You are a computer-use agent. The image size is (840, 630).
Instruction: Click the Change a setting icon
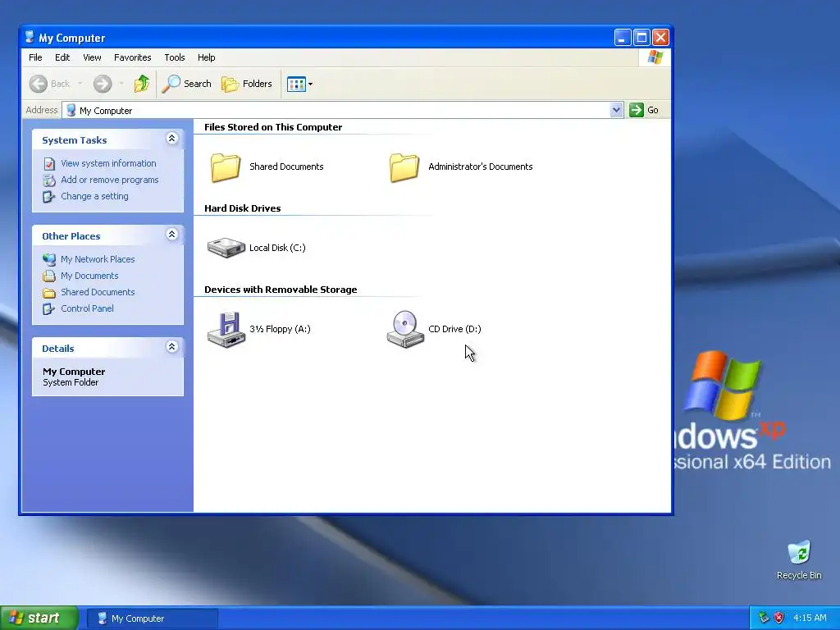[x=48, y=197]
